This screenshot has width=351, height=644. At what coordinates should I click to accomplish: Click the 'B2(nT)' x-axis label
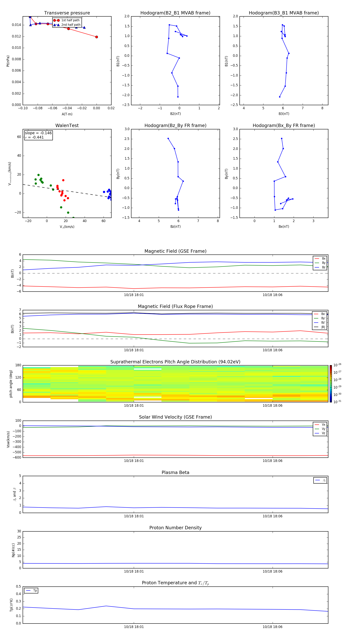(175, 114)
